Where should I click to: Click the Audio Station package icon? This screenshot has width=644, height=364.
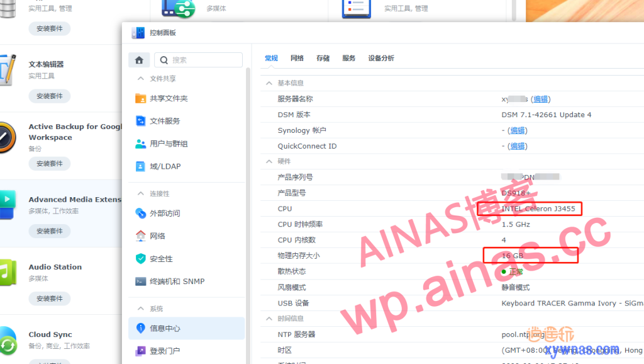pos(8,272)
